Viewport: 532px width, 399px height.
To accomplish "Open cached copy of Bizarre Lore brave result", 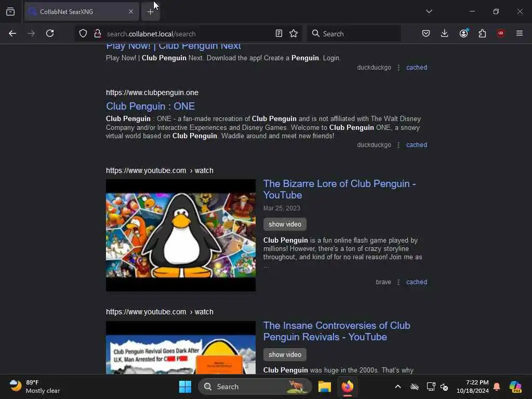I will point(417,282).
